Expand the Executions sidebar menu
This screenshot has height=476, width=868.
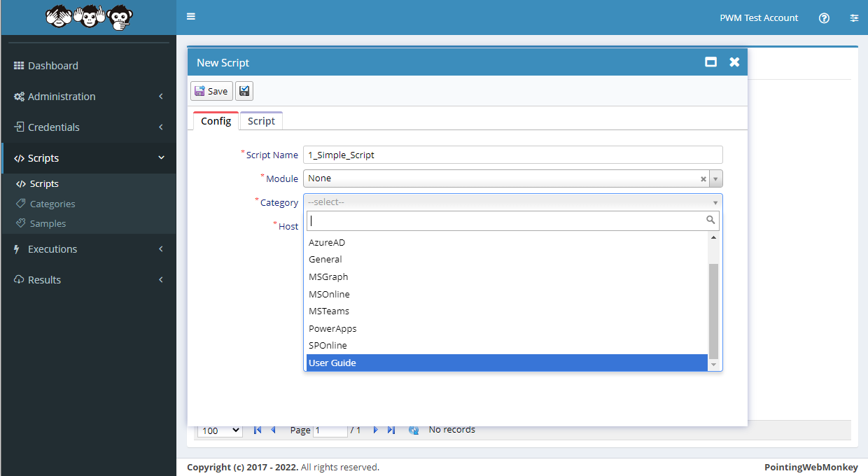point(88,249)
